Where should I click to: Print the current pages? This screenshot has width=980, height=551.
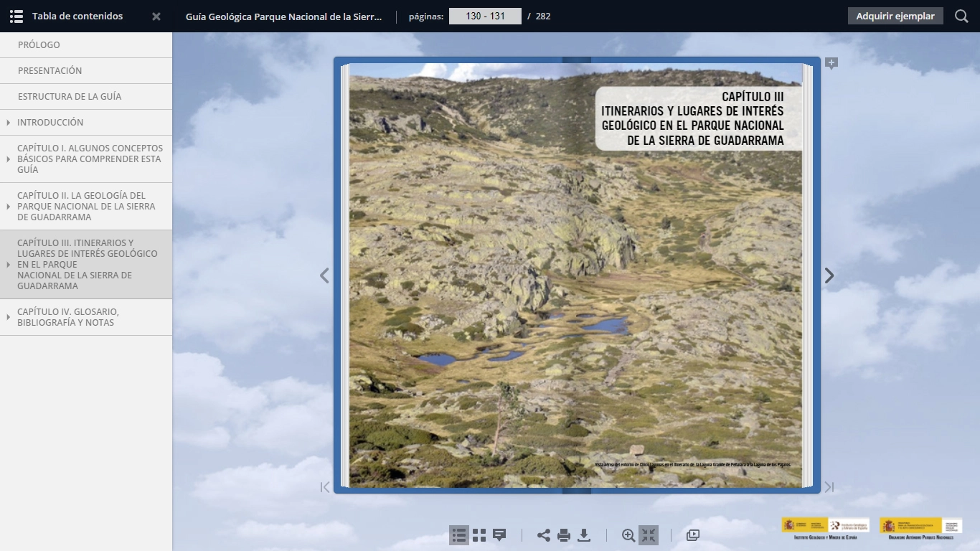pos(563,534)
